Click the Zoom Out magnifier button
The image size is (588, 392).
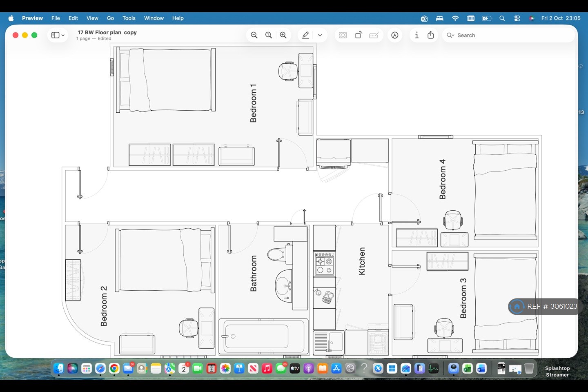click(254, 35)
